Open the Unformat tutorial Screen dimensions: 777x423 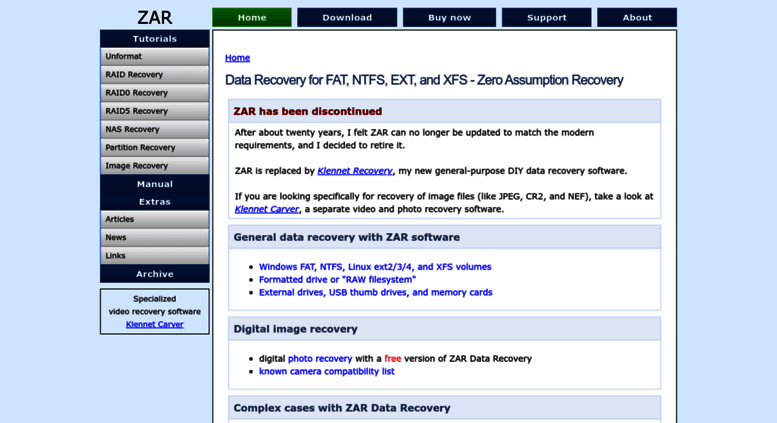[x=155, y=56]
